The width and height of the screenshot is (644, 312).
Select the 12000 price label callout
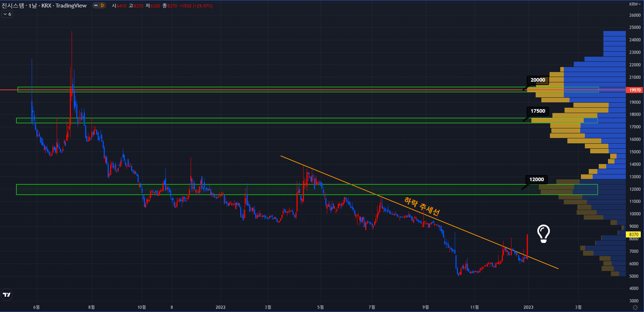pos(536,179)
